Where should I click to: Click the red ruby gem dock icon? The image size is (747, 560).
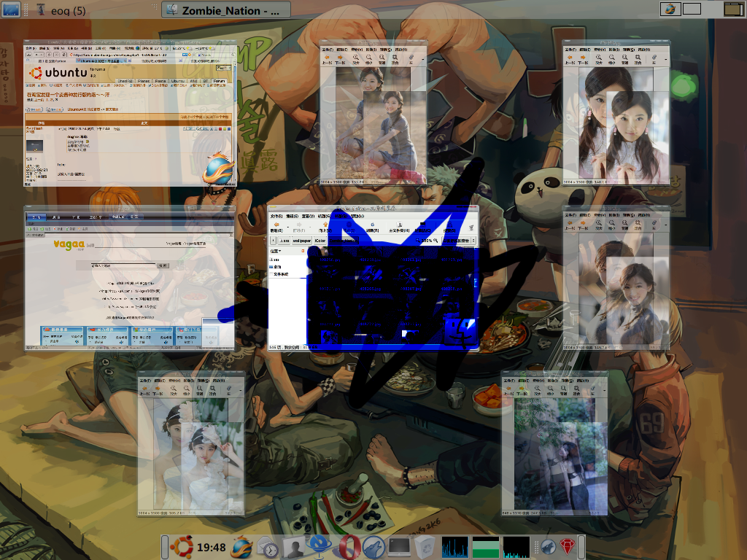point(568,547)
